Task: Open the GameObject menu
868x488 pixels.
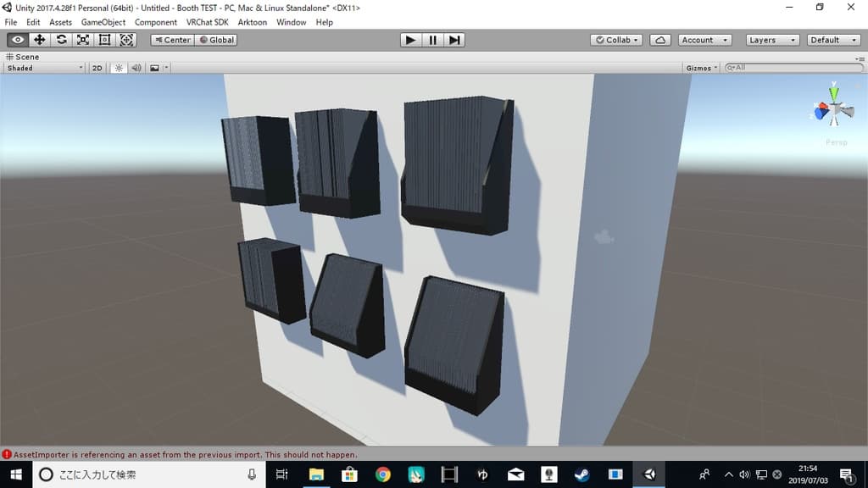Action: 103,22
